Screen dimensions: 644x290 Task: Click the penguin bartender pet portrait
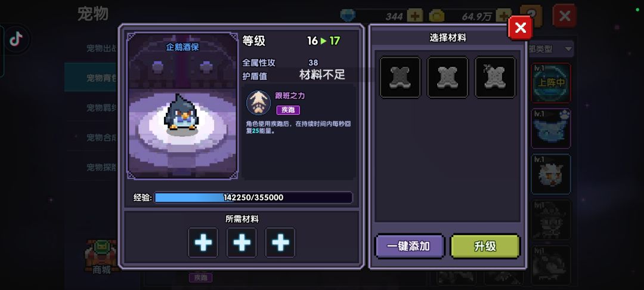(183, 106)
